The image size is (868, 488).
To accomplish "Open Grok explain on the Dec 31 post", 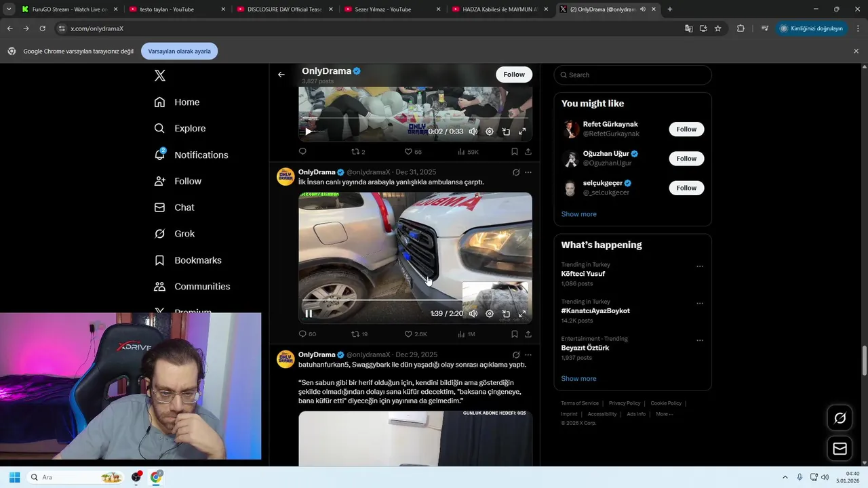I will point(516,173).
